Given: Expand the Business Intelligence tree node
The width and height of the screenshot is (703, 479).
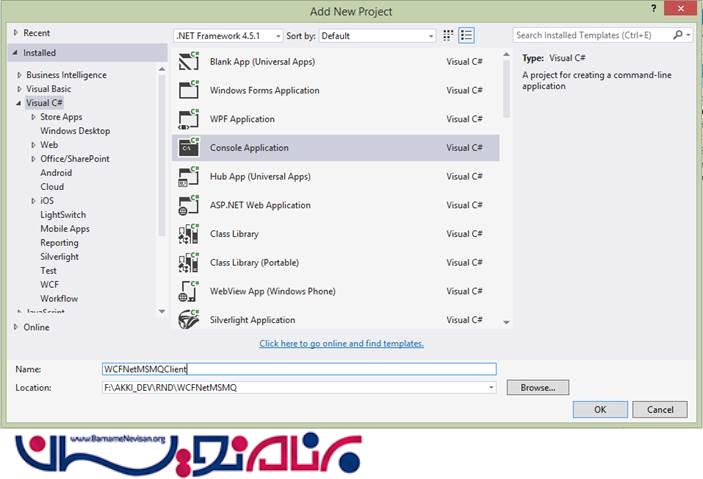Looking at the screenshot, I should (x=19, y=75).
